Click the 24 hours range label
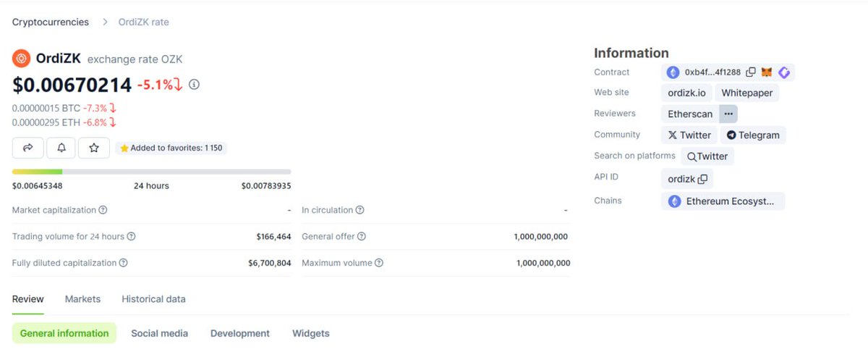The height and width of the screenshot is (352, 868). coord(151,185)
